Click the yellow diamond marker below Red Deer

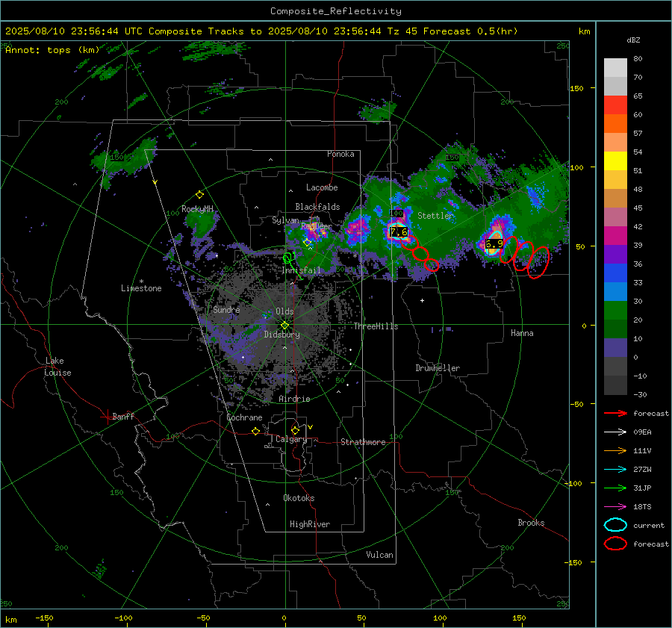pos(307,243)
